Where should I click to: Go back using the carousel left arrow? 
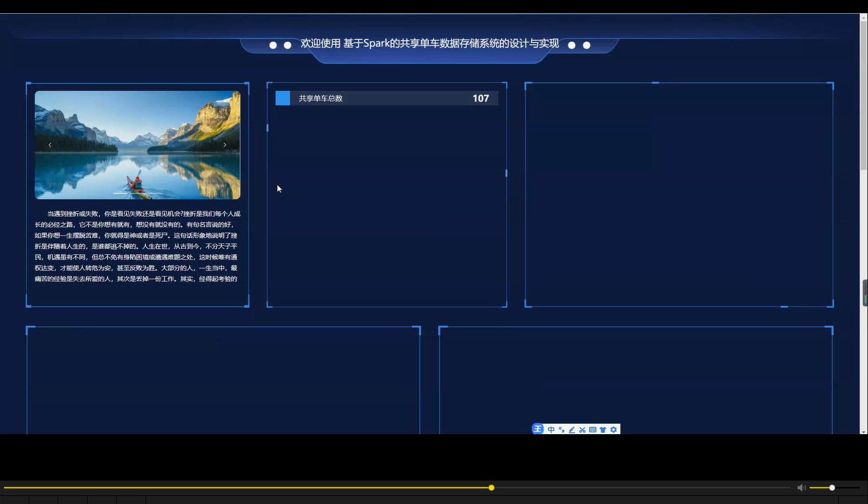tap(50, 145)
